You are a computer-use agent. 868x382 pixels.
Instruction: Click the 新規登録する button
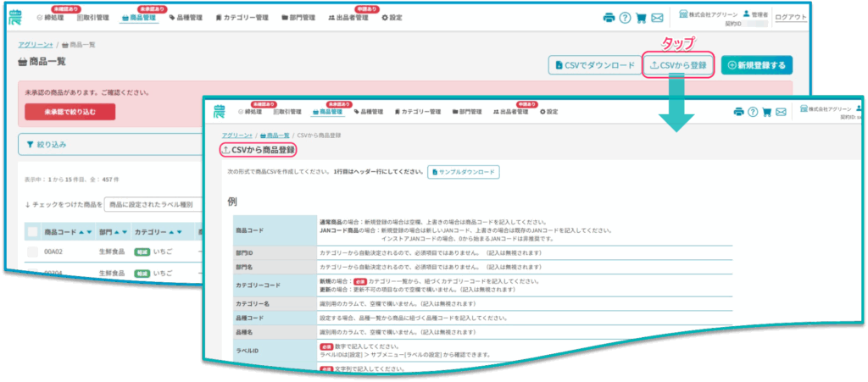click(x=756, y=65)
